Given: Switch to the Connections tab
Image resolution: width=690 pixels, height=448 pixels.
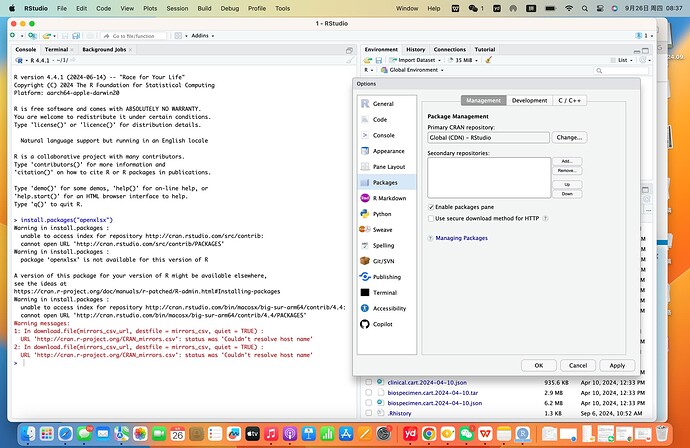Looking at the screenshot, I should pos(449,49).
